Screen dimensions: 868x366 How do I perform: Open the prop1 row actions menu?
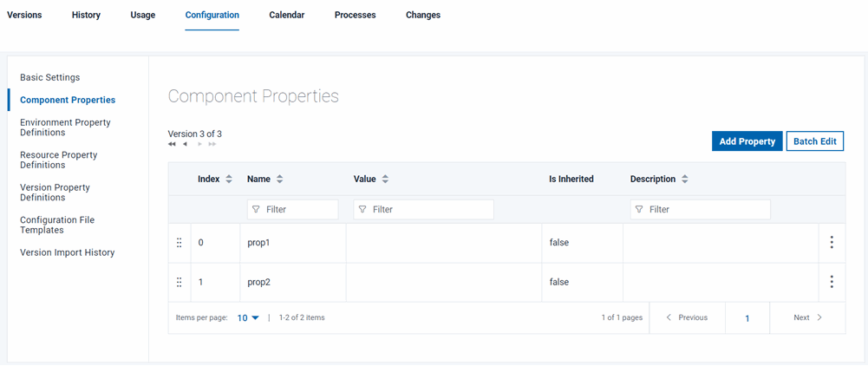pyautogui.click(x=831, y=243)
